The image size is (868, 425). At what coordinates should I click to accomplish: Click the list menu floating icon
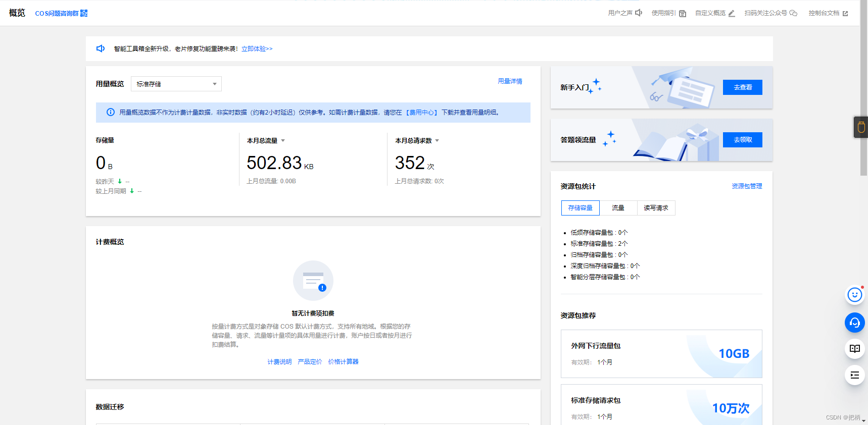[855, 375]
